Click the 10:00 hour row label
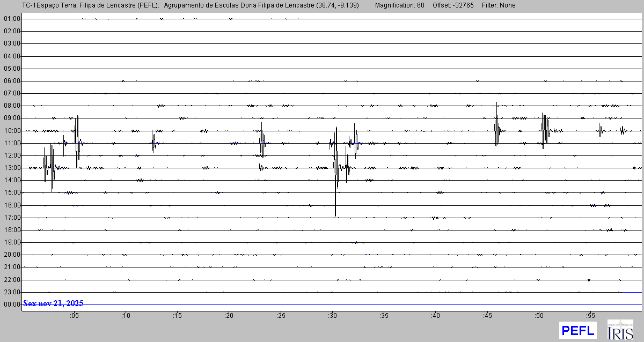 coord(12,131)
